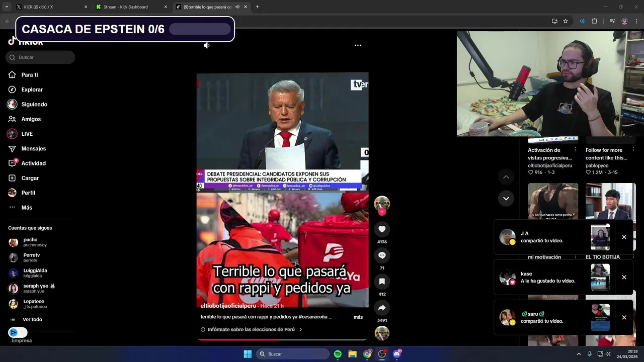Open options for 'Activación de vistas progresiva' video

click(x=576, y=150)
